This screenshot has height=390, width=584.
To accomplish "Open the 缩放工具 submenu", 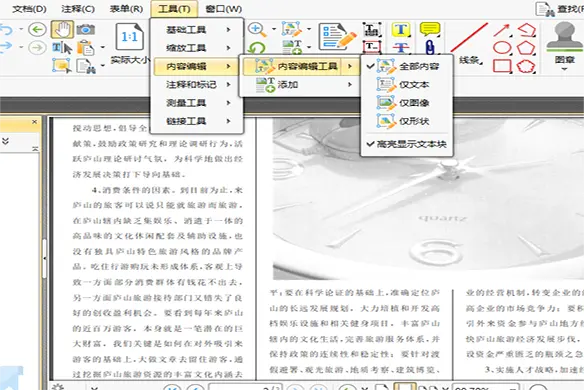I will pos(197,48).
